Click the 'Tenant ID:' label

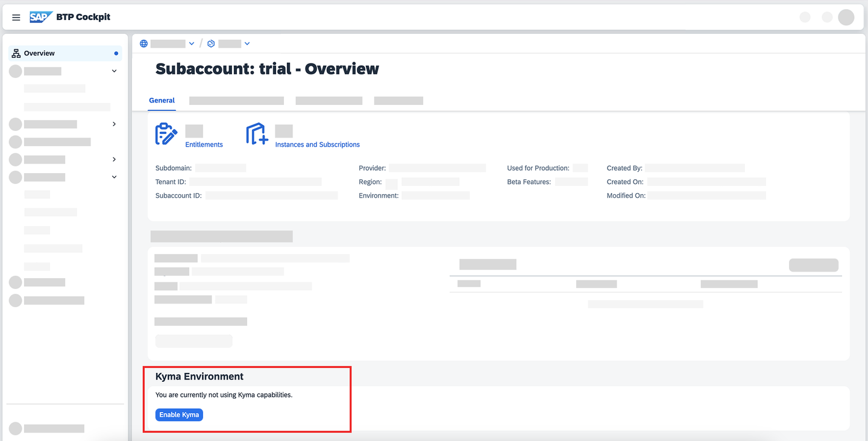[x=171, y=182]
